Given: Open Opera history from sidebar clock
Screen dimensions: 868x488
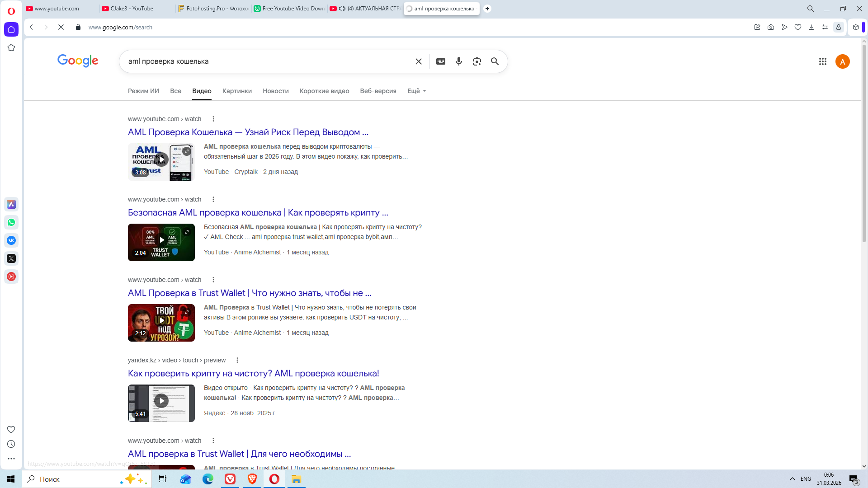Looking at the screenshot, I should [11, 444].
